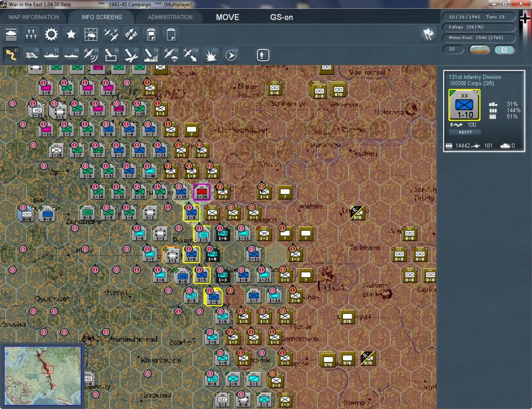Select the F5 Air Recon mode
The image size is (532, 409).
point(91,55)
